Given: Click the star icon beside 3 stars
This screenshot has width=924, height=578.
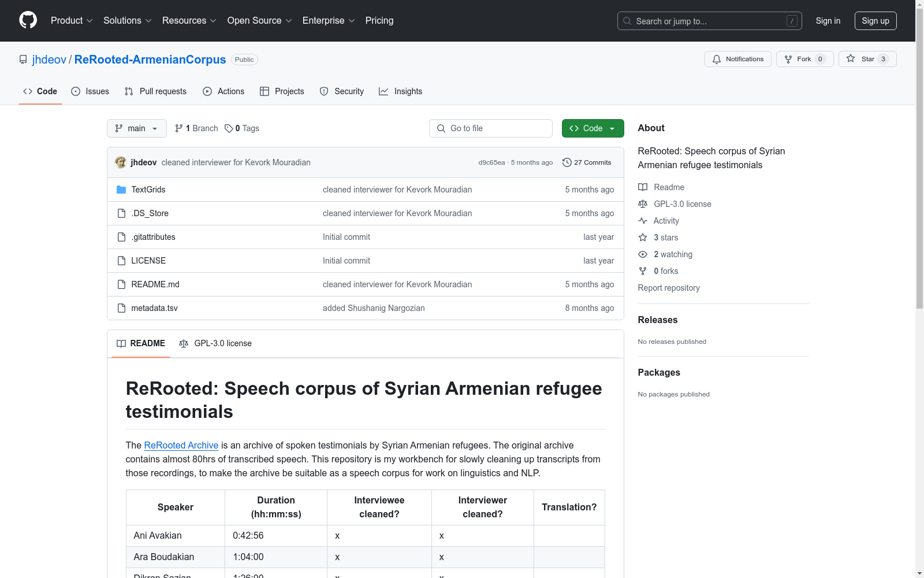Looking at the screenshot, I should pos(643,238).
